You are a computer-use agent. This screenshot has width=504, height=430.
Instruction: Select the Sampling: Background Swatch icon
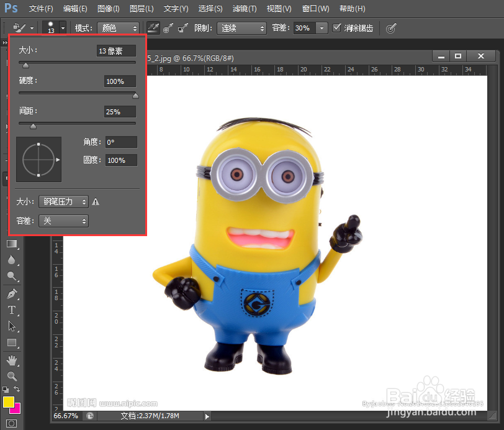(183, 28)
